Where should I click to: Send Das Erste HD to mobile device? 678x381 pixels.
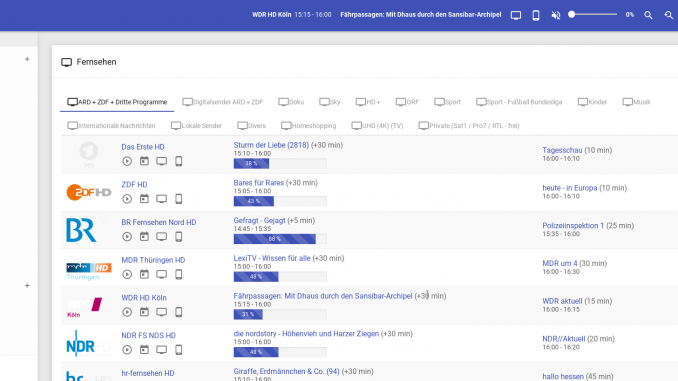pos(179,161)
